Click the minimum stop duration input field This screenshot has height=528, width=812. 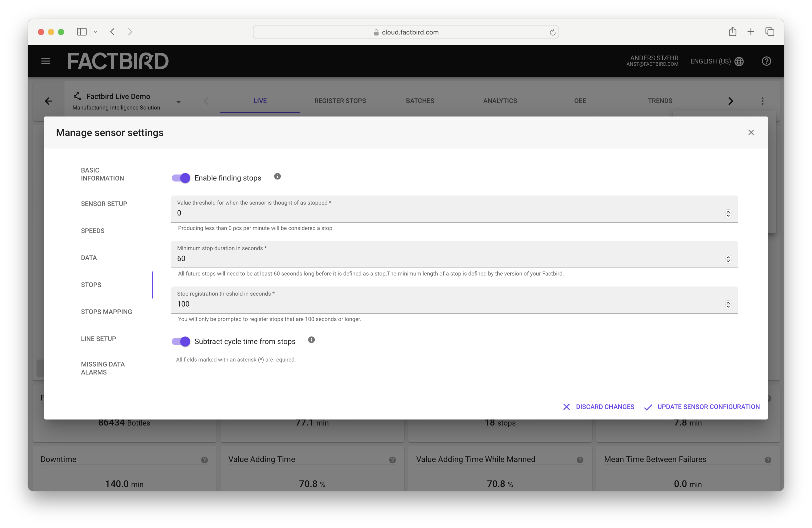point(454,254)
